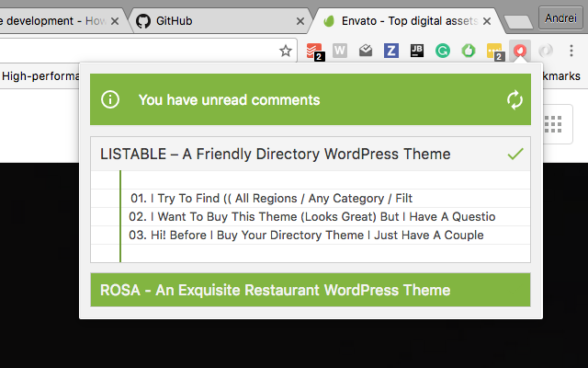Open the JetBrains JB extension icon
This screenshot has height=368, width=588.
click(417, 51)
